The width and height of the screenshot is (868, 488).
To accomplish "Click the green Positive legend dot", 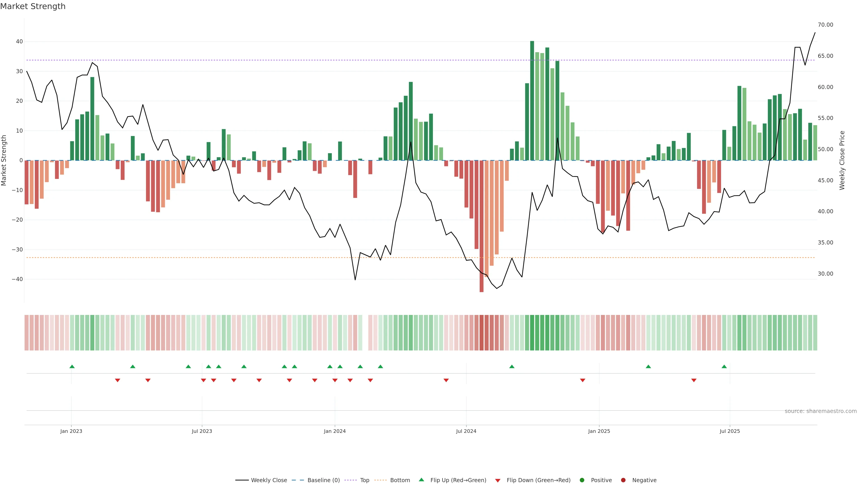I will [582, 480].
